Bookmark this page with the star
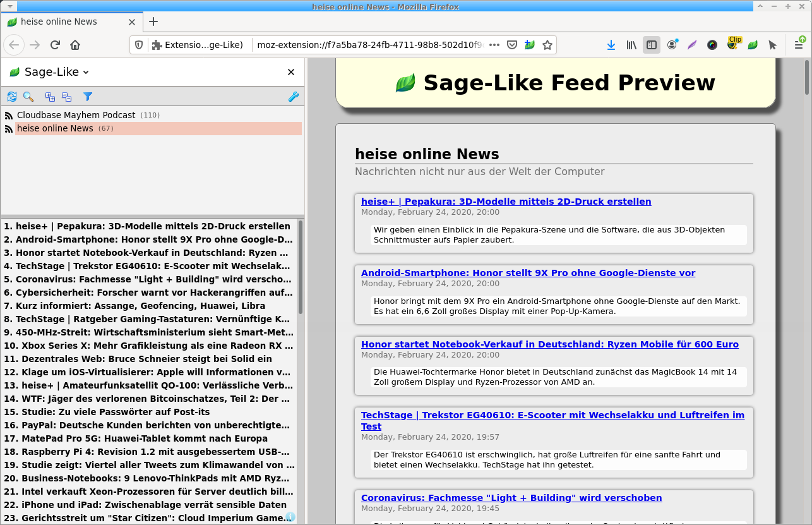Viewport: 812px width, 525px height. (547, 45)
